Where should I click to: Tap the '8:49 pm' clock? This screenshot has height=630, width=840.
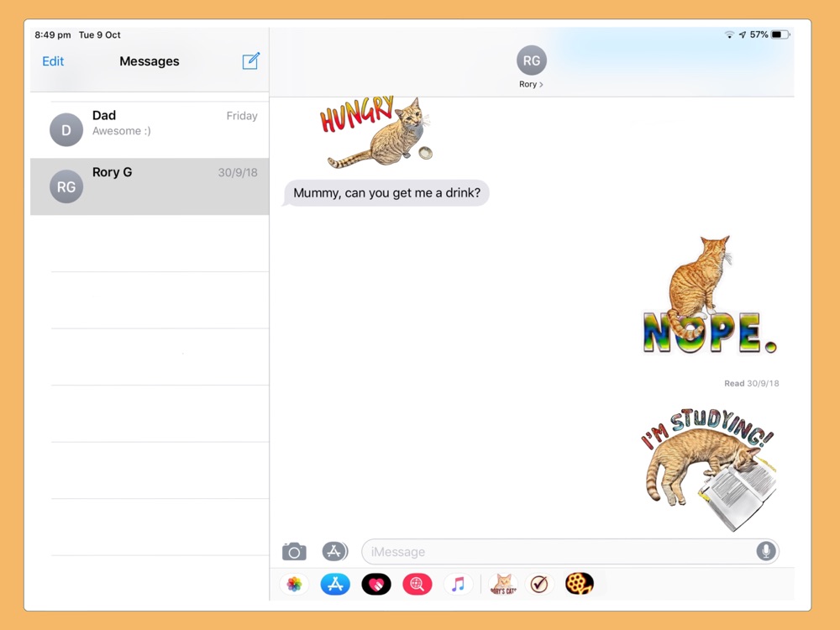click(x=52, y=34)
